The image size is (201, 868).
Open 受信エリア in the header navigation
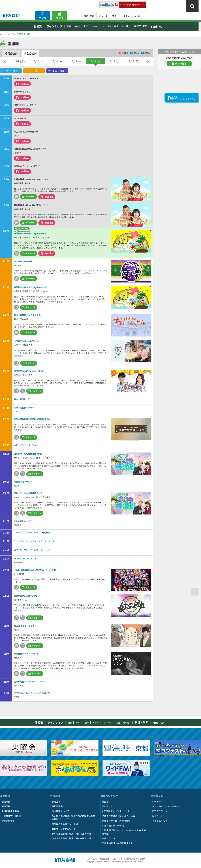pos(140,26)
